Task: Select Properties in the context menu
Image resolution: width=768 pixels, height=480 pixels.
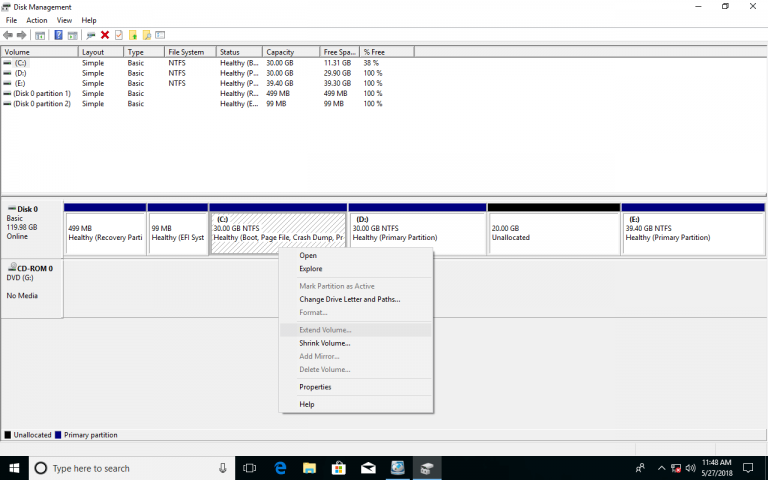Action: tap(356, 387)
